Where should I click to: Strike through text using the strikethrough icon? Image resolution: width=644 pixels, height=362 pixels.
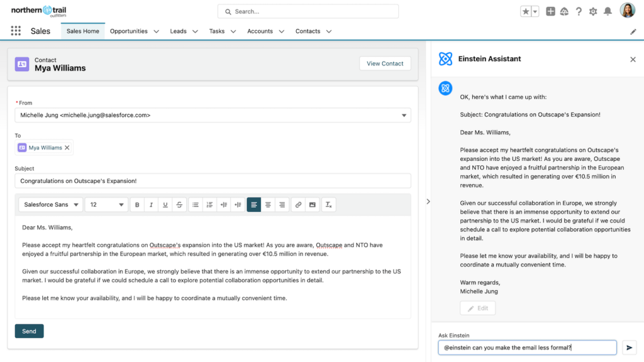[x=178, y=204]
